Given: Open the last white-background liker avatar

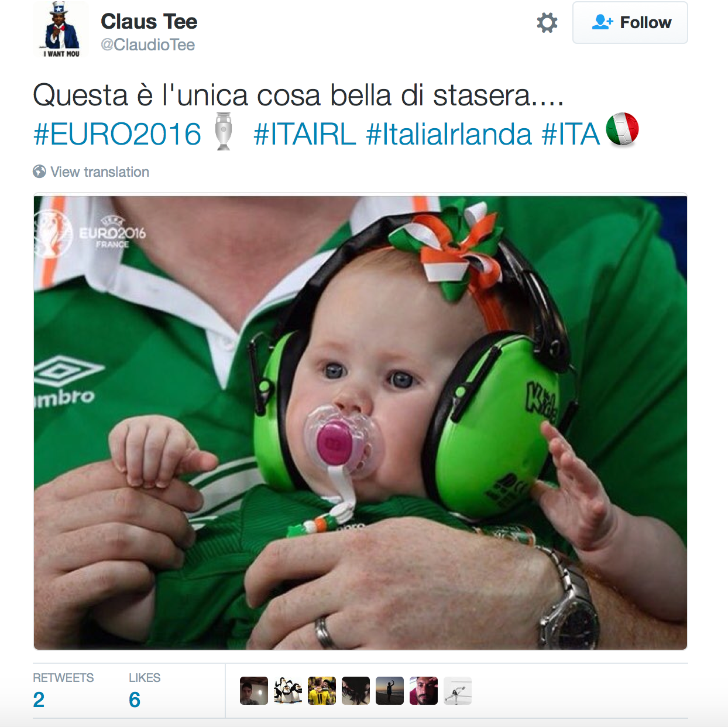Looking at the screenshot, I should 458,691.
